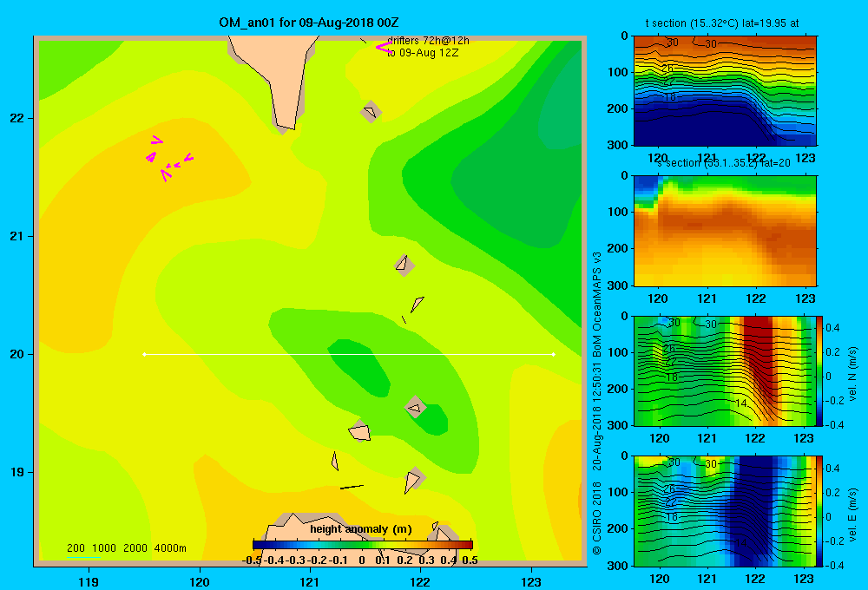The height and width of the screenshot is (590, 868).
Task: Click the west endpoint of the white transect line
Action: click(144, 354)
